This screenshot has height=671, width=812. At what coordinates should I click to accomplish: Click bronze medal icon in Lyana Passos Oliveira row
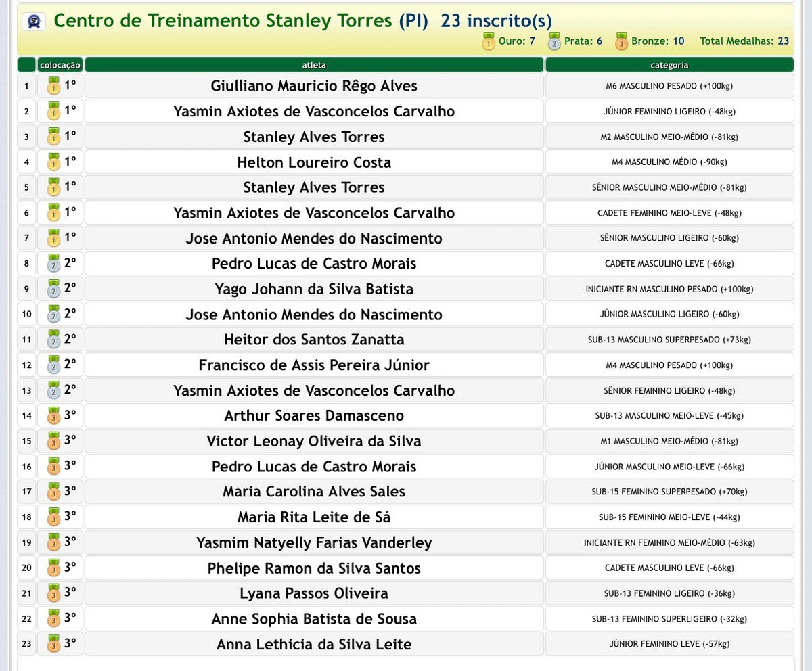pyautogui.click(x=53, y=594)
